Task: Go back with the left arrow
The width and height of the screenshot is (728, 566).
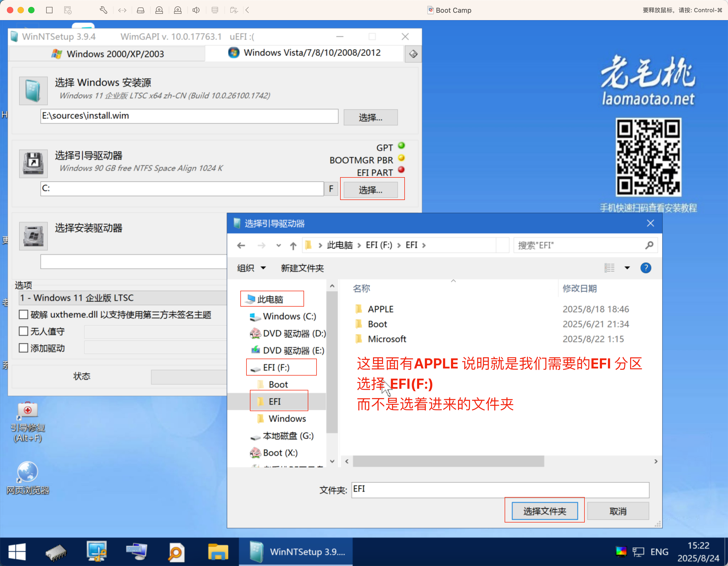Action: [241, 246]
